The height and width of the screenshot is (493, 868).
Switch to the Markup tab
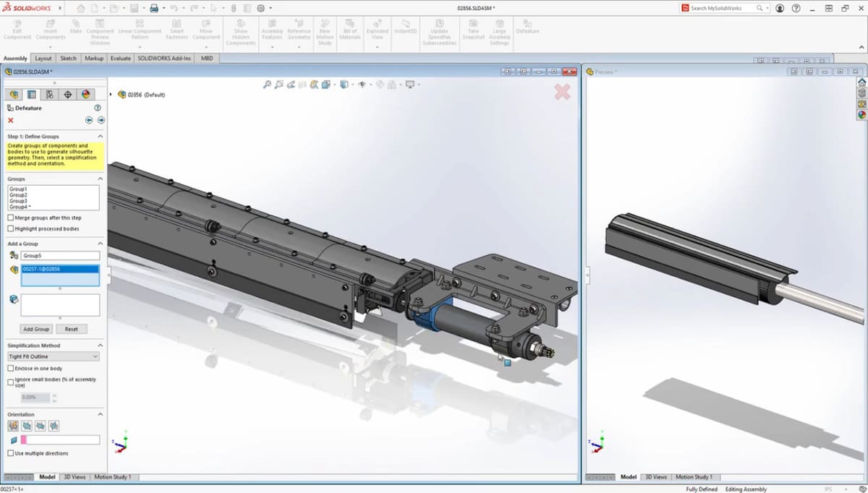(94, 59)
